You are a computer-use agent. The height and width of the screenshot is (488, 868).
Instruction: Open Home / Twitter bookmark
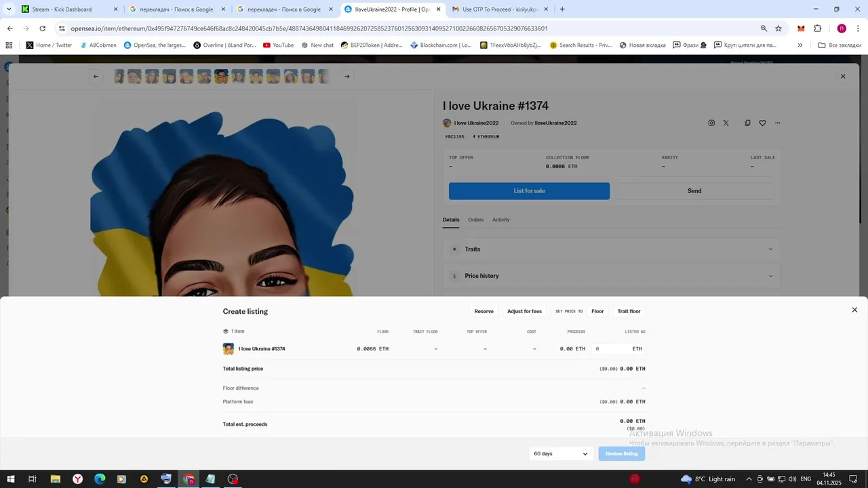click(49, 45)
